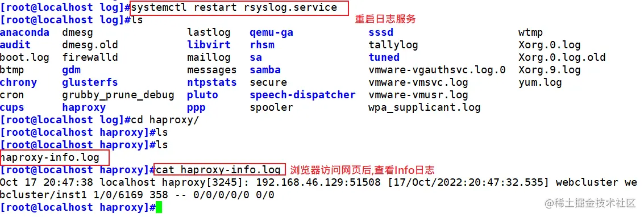Image resolution: width=644 pixels, height=217 pixels.
Task: Select the 'ntpstats' directory name
Action: (x=212, y=82)
